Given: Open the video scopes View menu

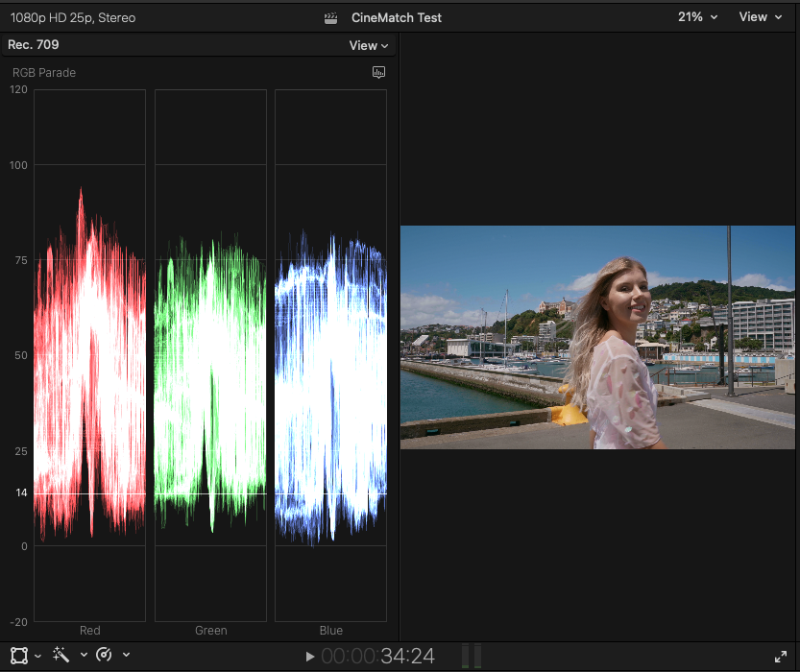Looking at the screenshot, I should pos(369,45).
